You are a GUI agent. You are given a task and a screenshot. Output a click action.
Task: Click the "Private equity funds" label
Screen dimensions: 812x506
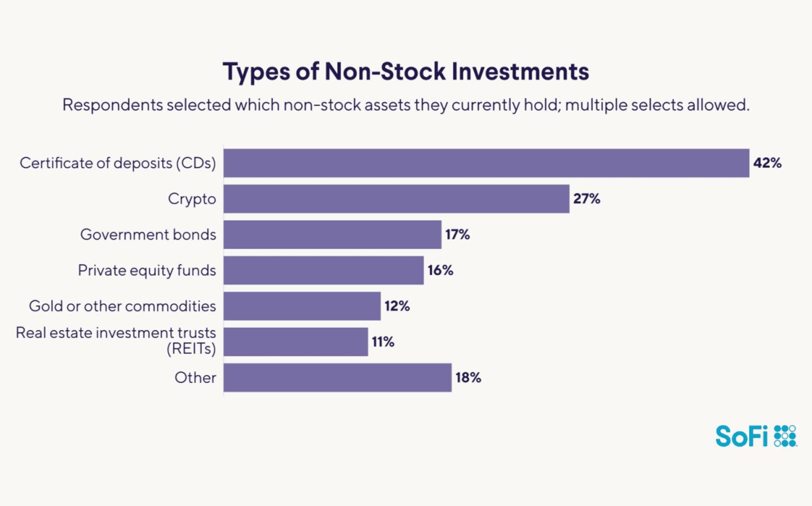click(x=147, y=270)
